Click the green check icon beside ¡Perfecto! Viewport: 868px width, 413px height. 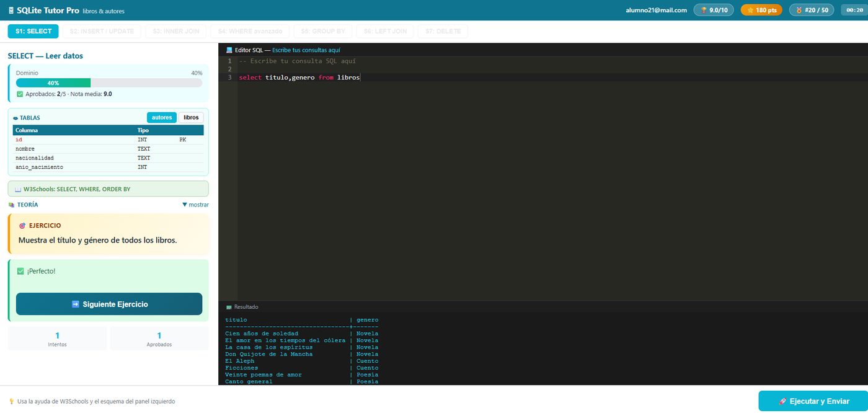coord(20,271)
